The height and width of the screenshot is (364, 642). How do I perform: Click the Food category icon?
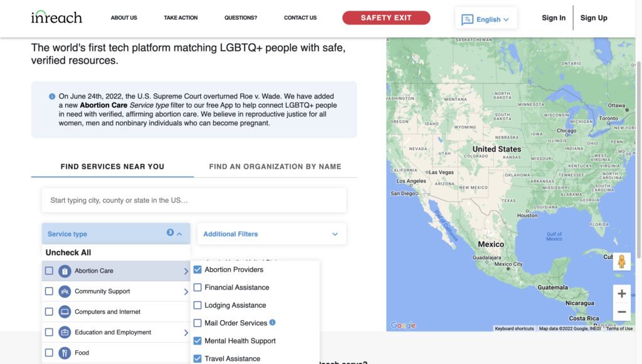[x=65, y=353]
